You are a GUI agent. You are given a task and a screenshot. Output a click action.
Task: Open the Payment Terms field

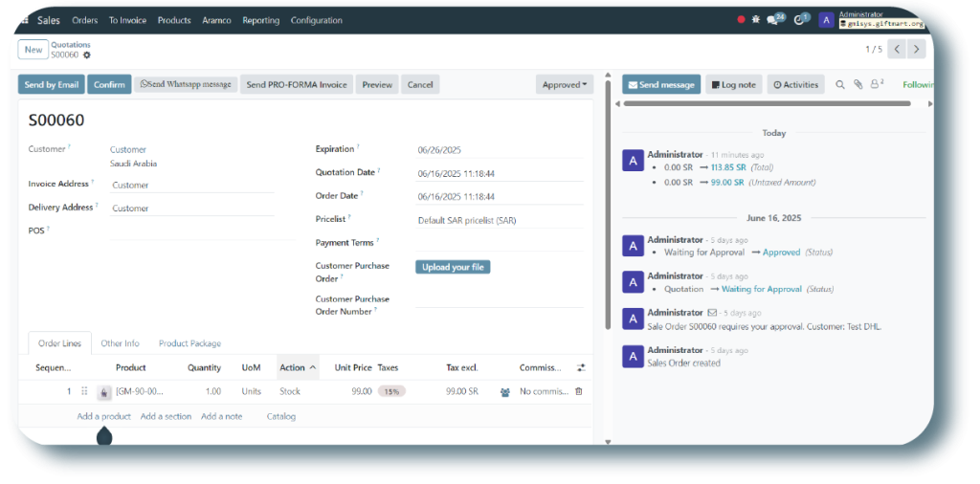[x=500, y=243]
